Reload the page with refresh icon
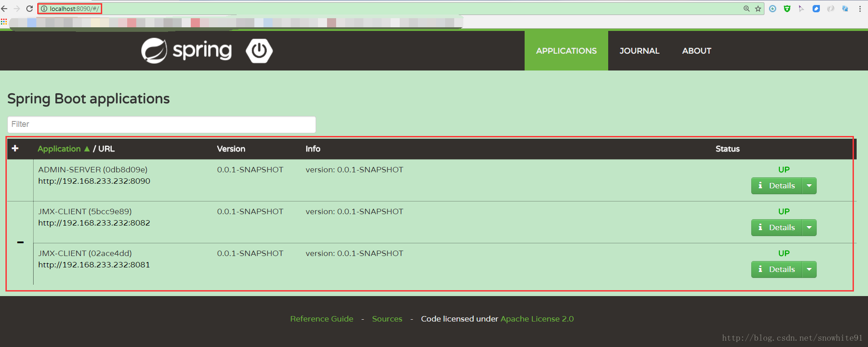 pos(30,9)
